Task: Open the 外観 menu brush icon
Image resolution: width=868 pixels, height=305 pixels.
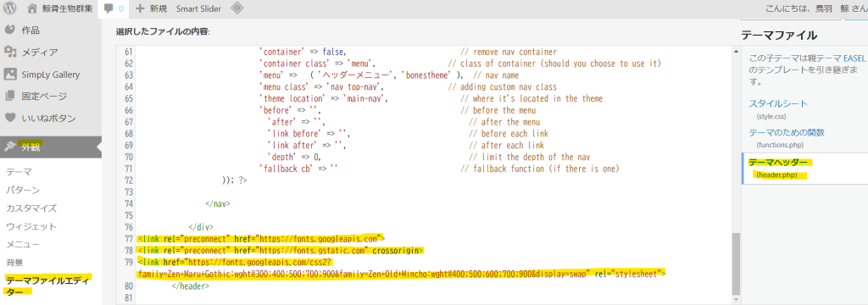Action: 10,147
